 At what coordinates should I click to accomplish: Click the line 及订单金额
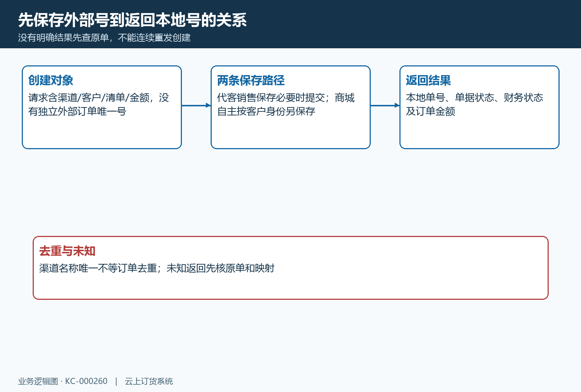click(x=431, y=111)
